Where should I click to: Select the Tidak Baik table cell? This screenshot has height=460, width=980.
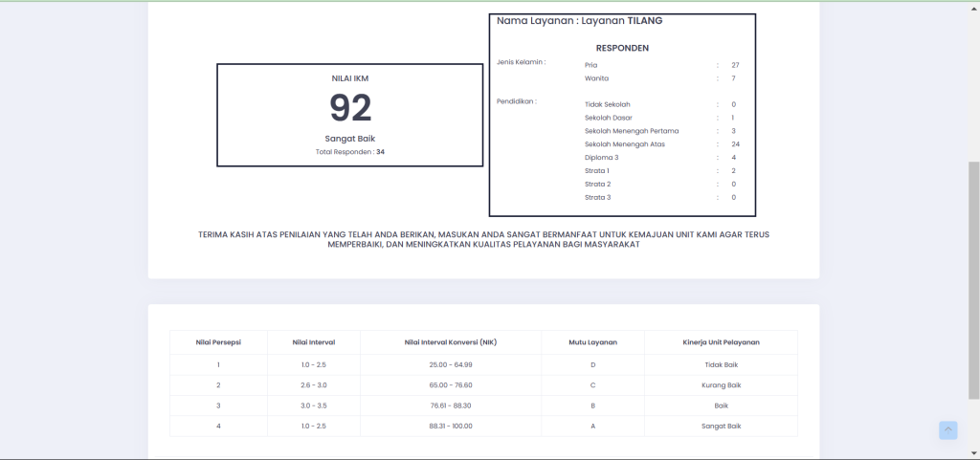(721, 364)
